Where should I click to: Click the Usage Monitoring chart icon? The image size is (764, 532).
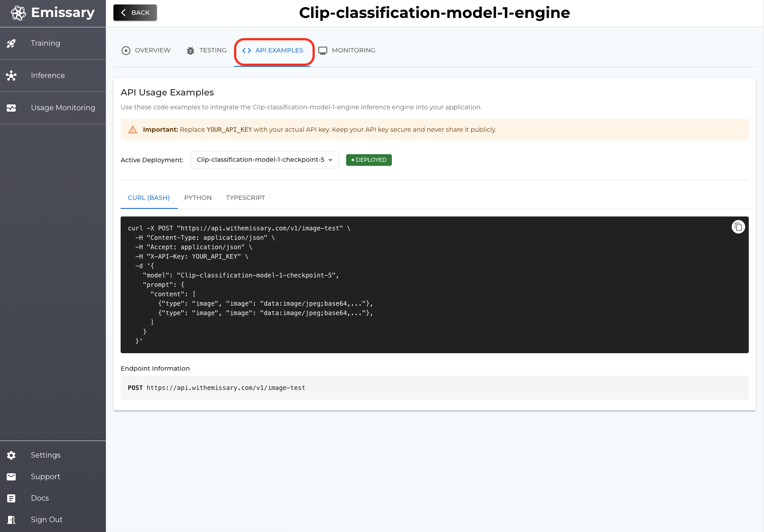click(x=11, y=108)
